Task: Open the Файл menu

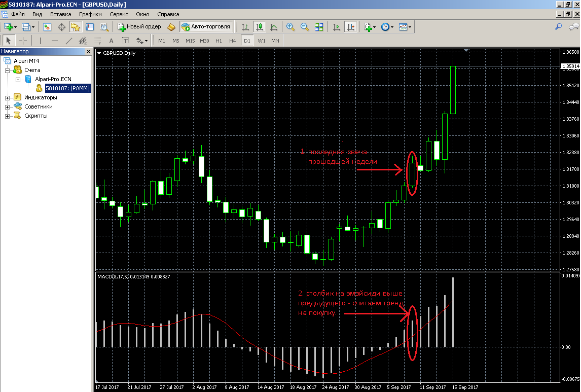Action: [x=18, y=14]
